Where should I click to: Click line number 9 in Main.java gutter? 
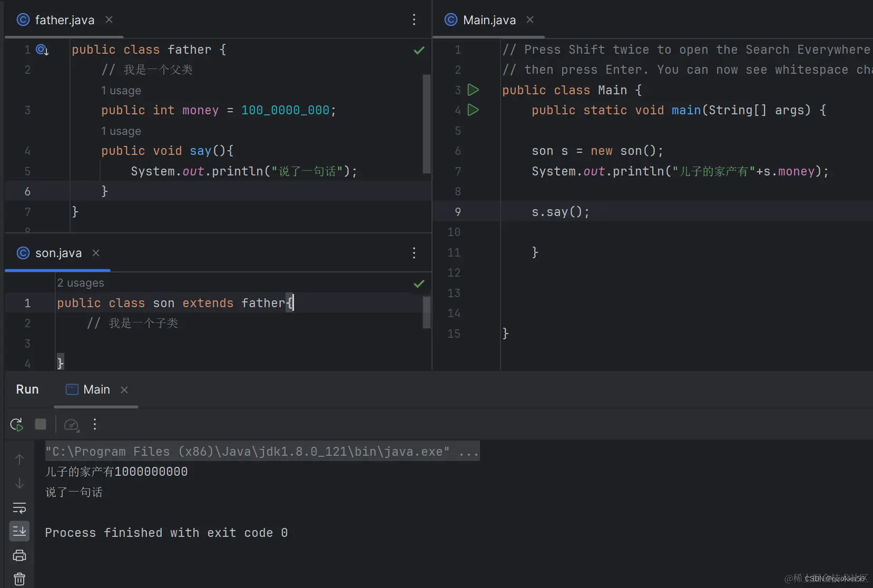pos(458,212)
